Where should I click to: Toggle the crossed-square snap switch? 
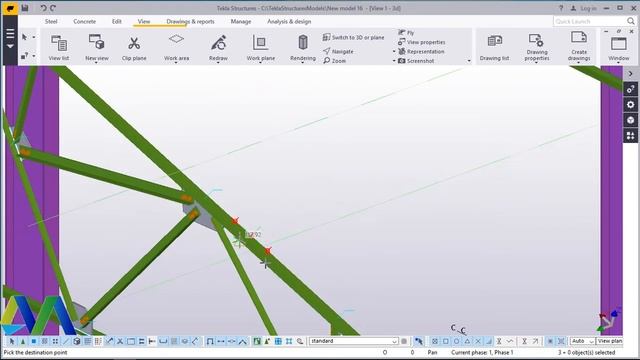click(435, 341)
